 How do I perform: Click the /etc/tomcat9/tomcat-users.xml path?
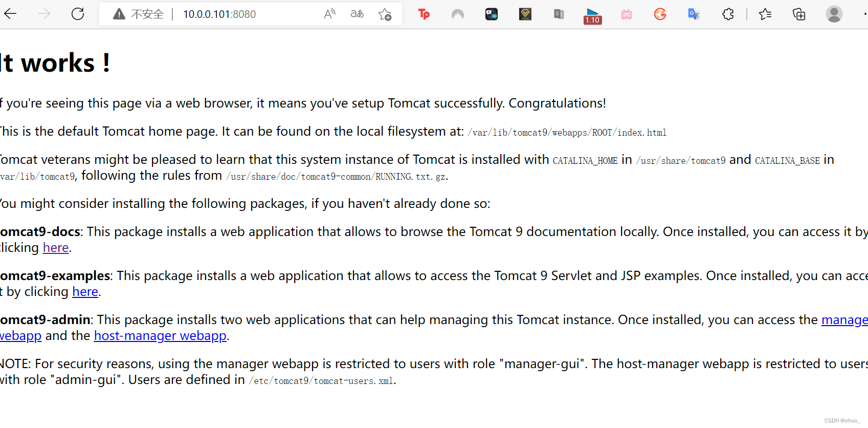(x=321, y=381)
